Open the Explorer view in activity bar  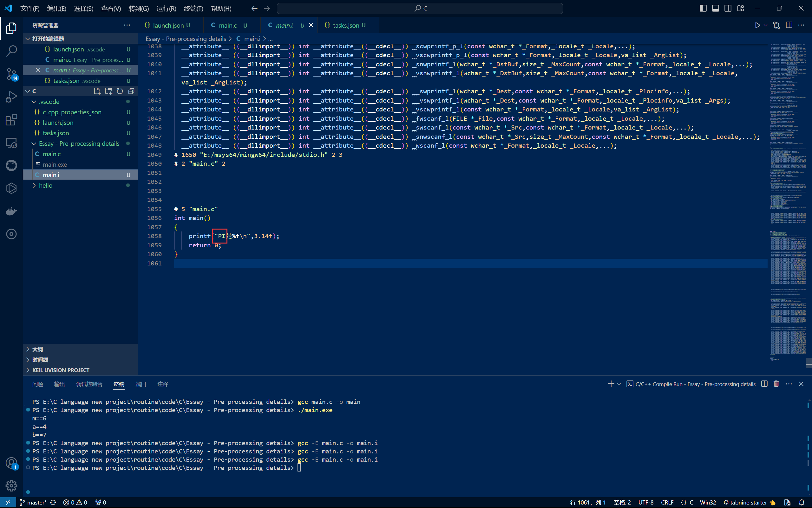point(11,28)
